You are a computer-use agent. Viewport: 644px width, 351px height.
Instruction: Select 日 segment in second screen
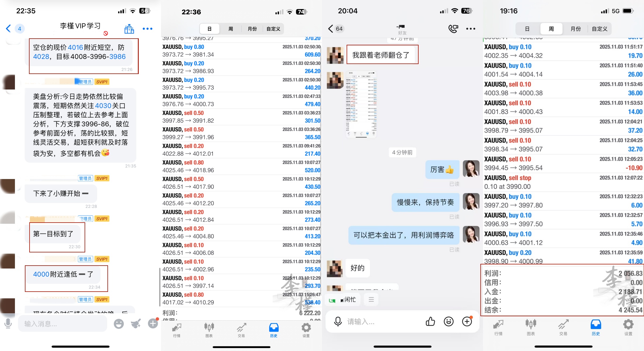pos(210,29)
